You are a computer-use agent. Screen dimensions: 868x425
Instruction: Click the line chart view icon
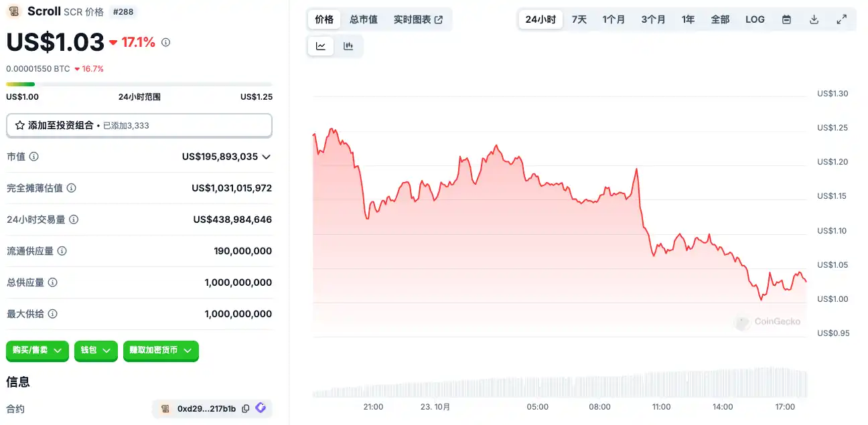point(321,46)
